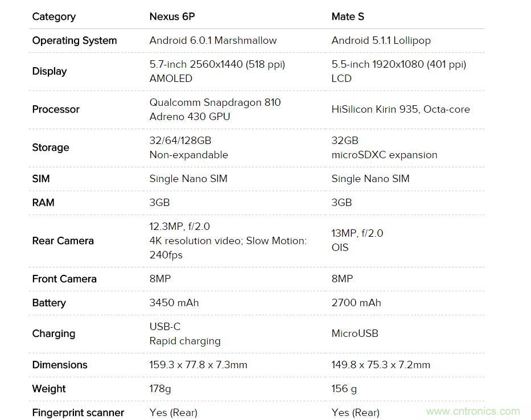Select the 3450 mAh battery value
The image size is (531, 420).
pyautogui.click(x=174, y=303)
